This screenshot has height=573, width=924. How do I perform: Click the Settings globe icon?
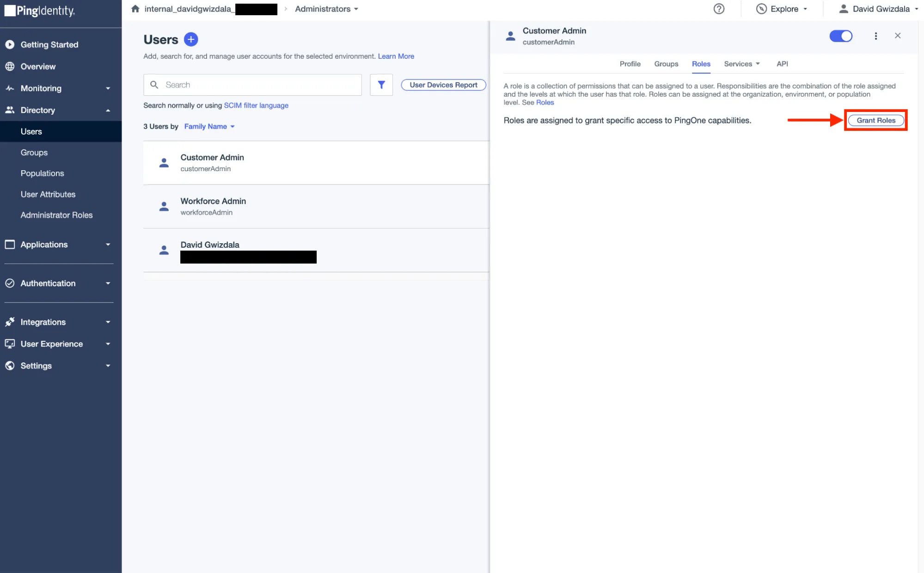[x=10, y=365]
